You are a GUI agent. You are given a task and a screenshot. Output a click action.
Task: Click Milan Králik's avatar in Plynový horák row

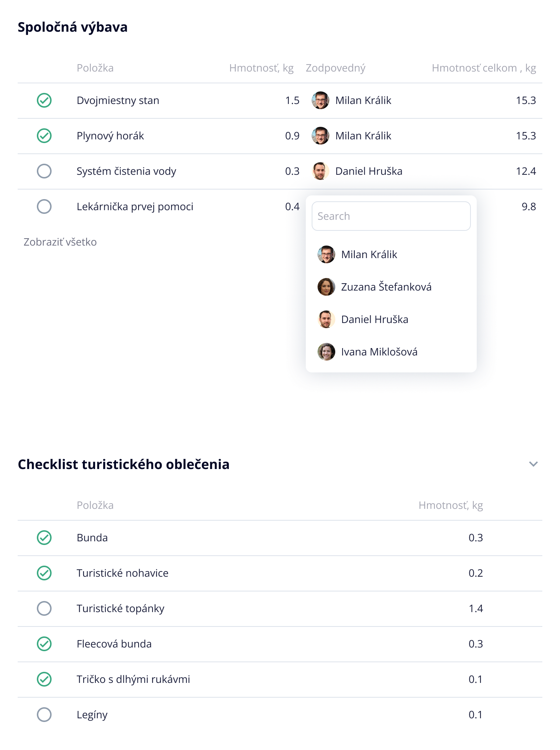pyautogui.click(x=320, y=136)
